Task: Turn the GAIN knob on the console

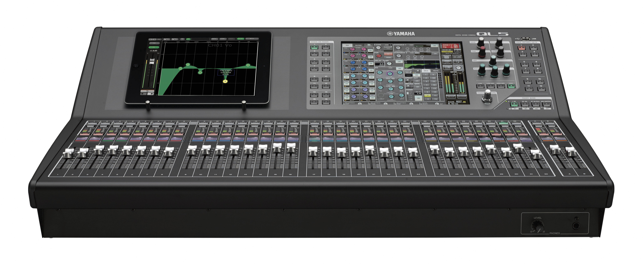Action: click(481, 43)
